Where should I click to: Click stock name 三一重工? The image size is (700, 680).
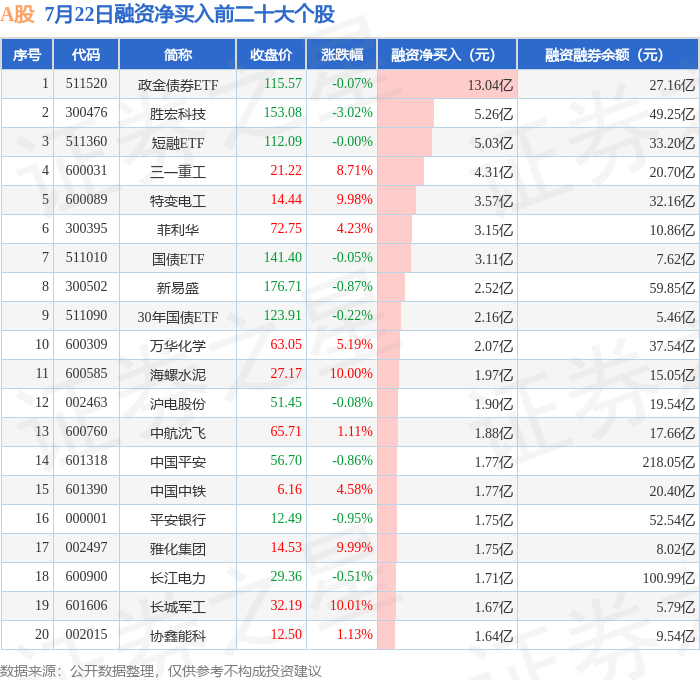[178, 171]
